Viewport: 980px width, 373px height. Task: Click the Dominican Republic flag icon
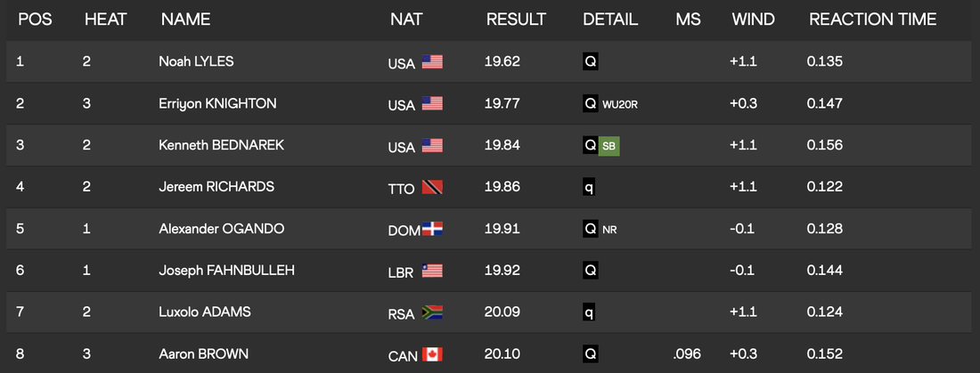coord(432,229)
